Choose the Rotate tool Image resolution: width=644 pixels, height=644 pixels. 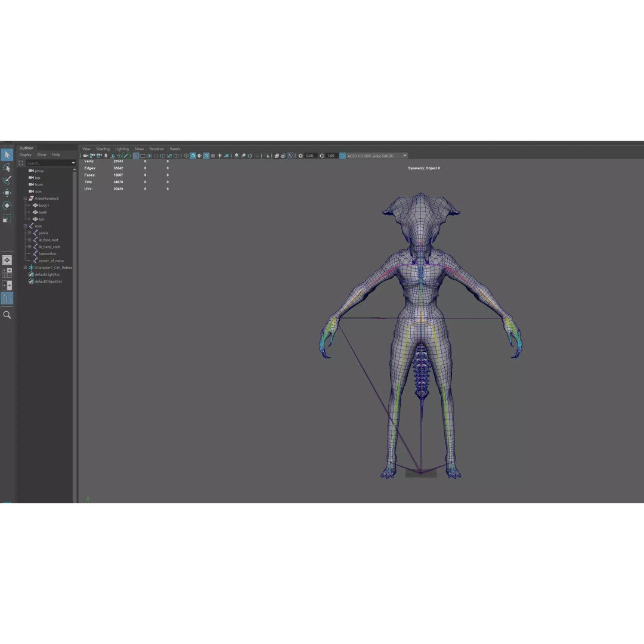click(x=7, y=205)
